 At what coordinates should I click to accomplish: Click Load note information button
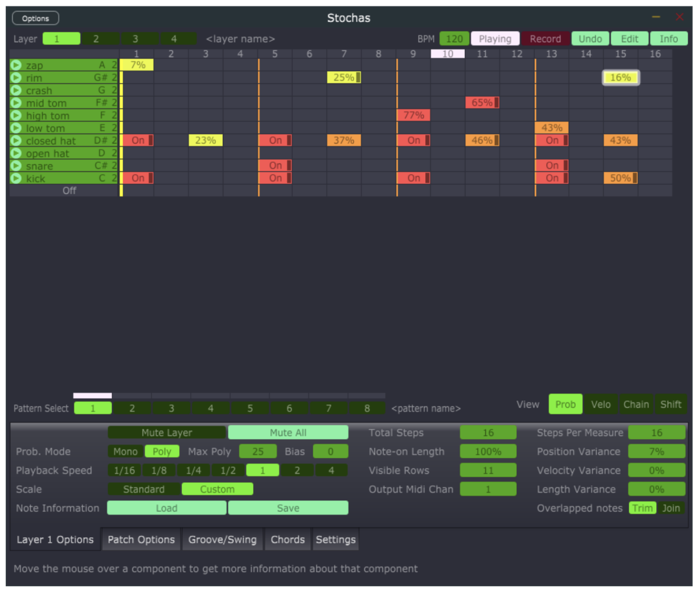tap(167, 508)
